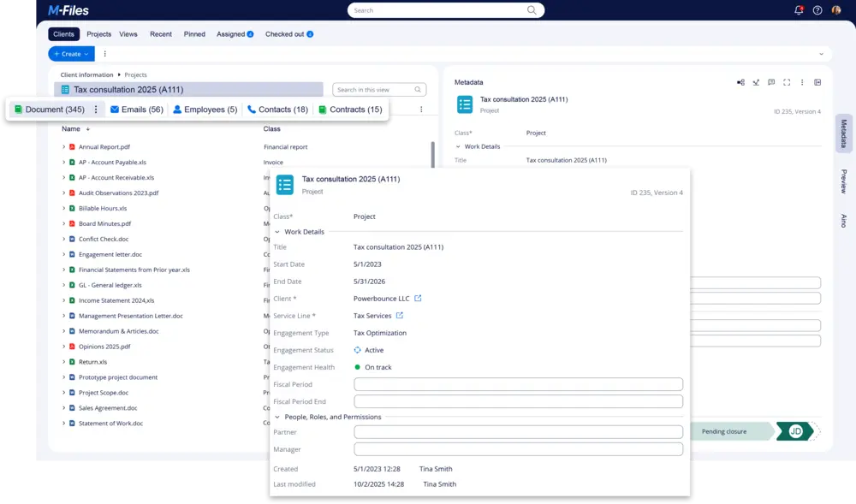The width and height of the screenshot is (856, 504).
Task: Select the Emails (56) filter
Action: pos(136,110)
